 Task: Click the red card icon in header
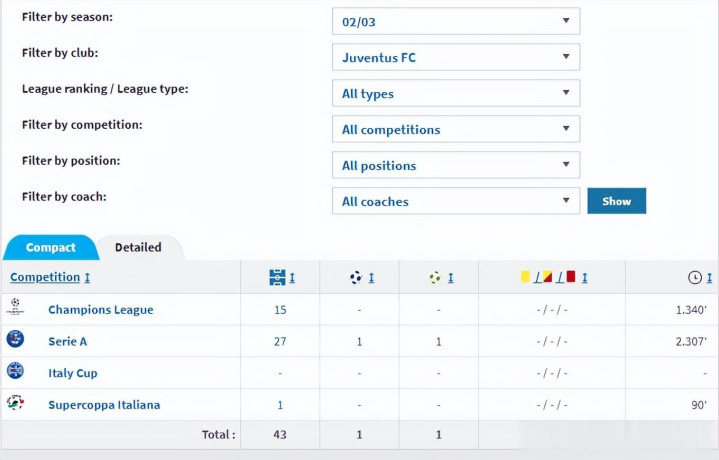pyautogui.click(x=570, y=276)
